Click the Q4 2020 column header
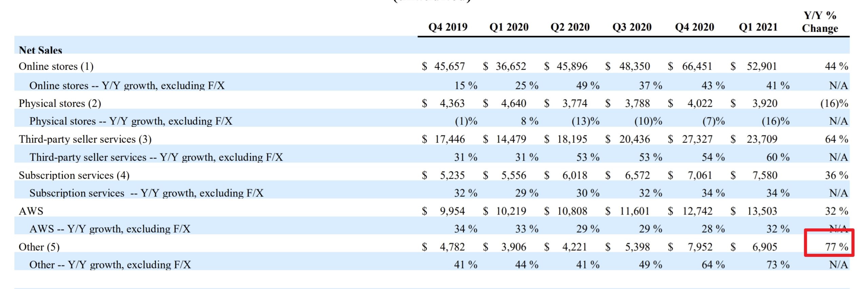 coord(694,27)
